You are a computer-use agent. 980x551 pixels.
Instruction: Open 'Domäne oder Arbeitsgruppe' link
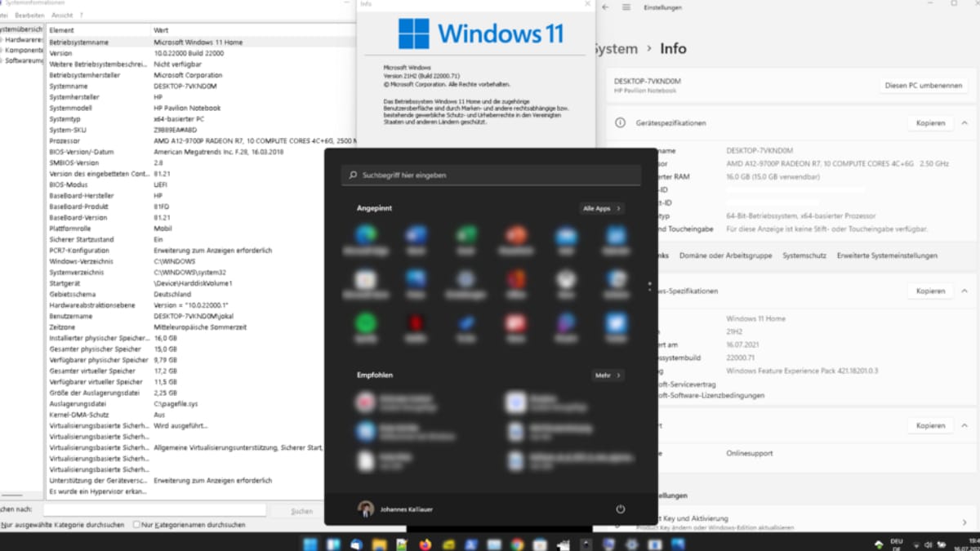725,256
